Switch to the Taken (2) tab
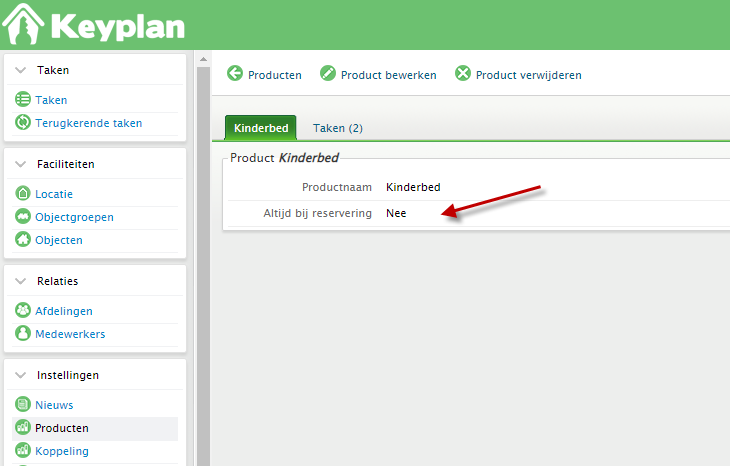This screenshot has width=730, height=466. 338,128
